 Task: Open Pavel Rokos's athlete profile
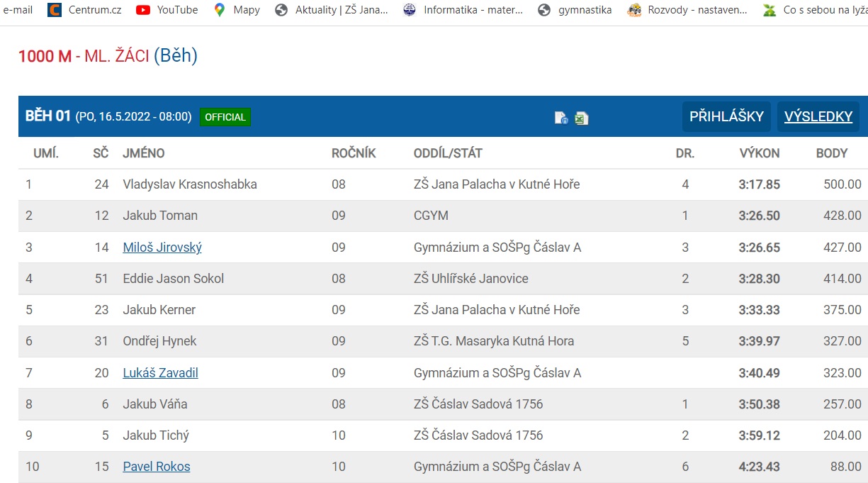tap(157, 467)
